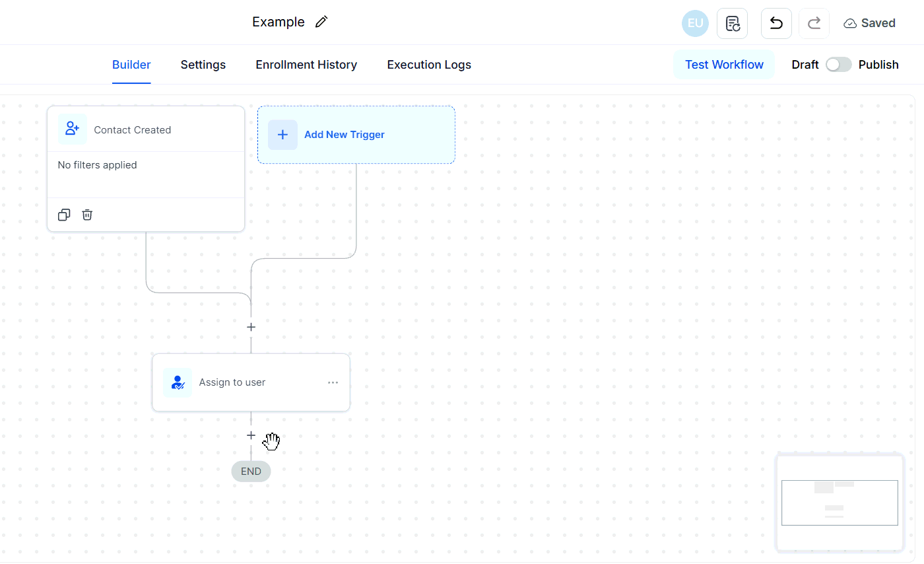Click the EU avatar icon
924x564 pixels.
[695, 22]
